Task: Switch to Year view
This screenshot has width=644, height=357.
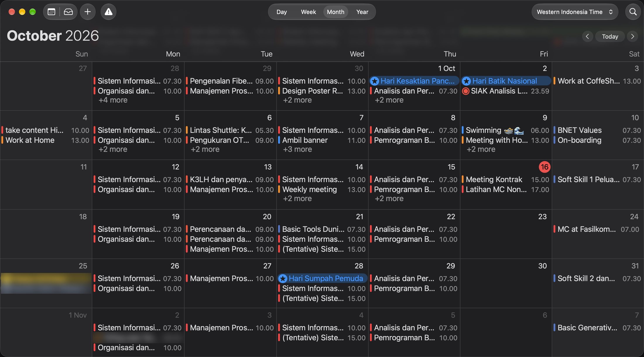Action: (x=362, y=12)
